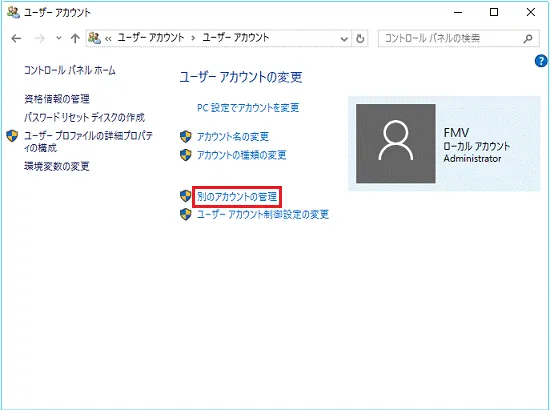The width and height of the screenshot is (550, 410).
Task: Open recent locations dropdown chevron
Action: 59,38
